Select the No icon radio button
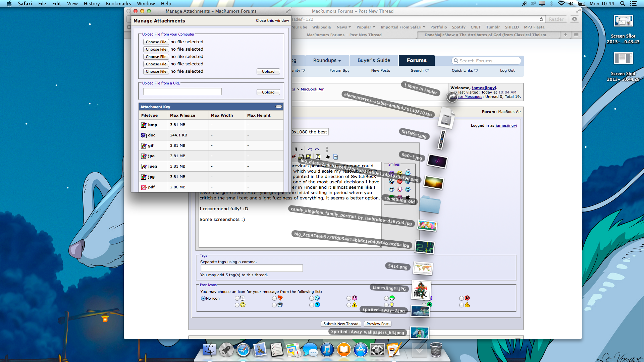Screen dimensions: 644x362 tap(203, 298)
